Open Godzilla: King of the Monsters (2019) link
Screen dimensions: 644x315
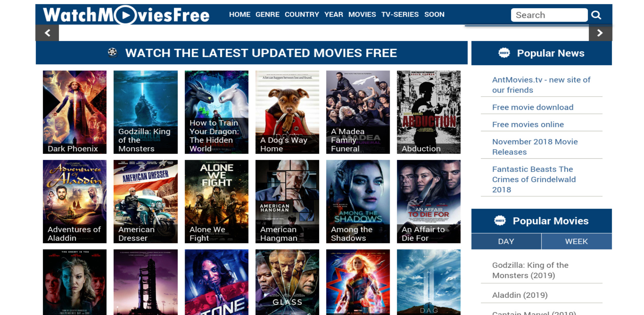click(x=530, y=270)
